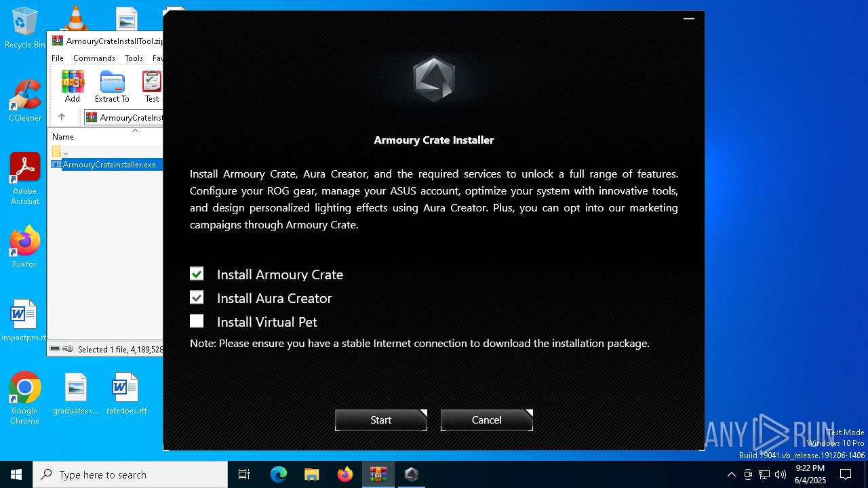Click WinRAR Extract To toolbar icon
Screen dimensions: 868x488
tap(112, 86)
